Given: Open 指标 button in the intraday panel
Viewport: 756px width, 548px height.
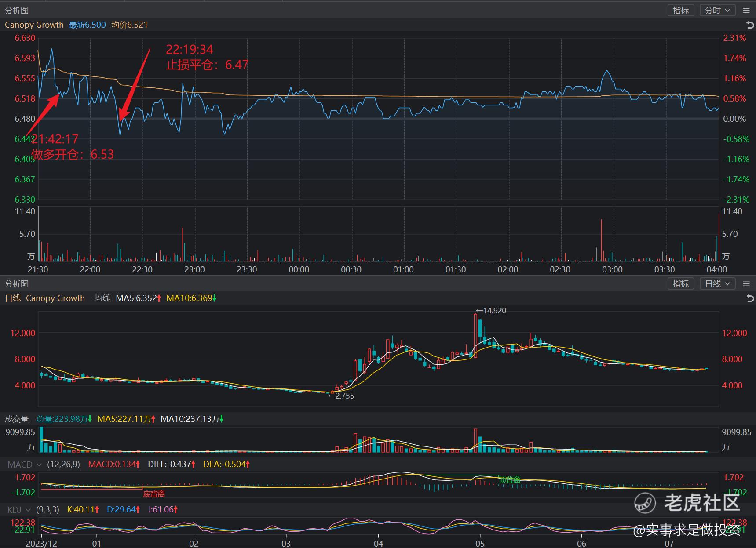Looking at the screenshot, I should point(681,11).
